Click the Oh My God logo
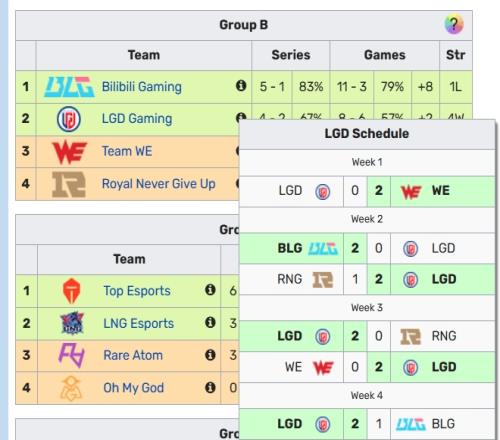500x440 pixels. click(x=71, y=388)
